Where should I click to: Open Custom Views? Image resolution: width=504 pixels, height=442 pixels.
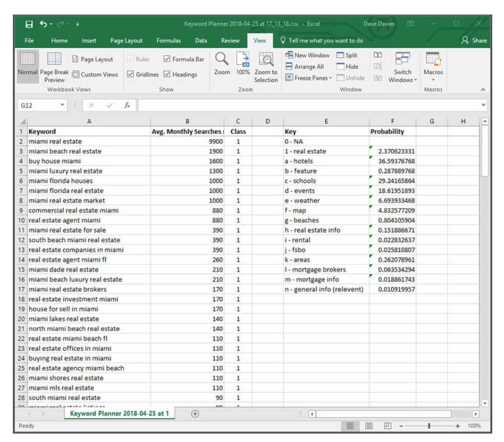click(95, 74)
